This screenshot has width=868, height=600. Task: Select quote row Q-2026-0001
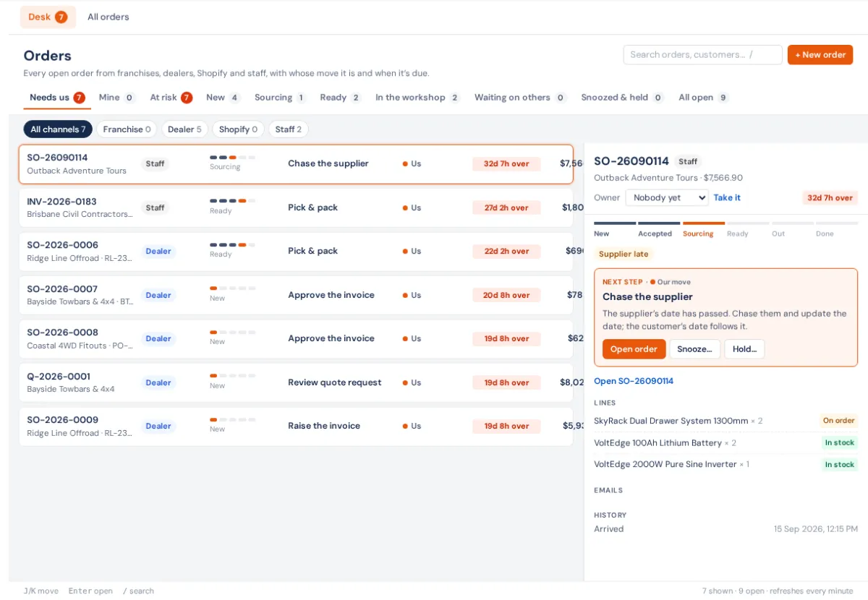pos(296,382)
